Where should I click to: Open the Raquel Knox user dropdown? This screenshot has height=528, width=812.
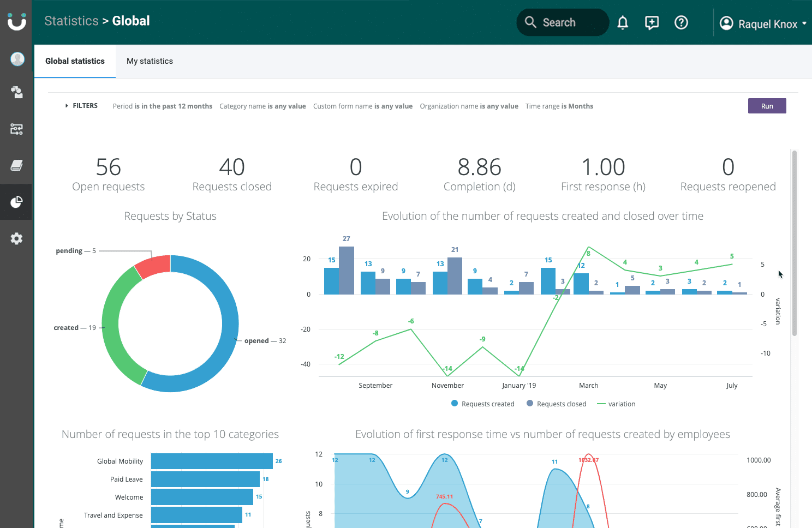763,23
